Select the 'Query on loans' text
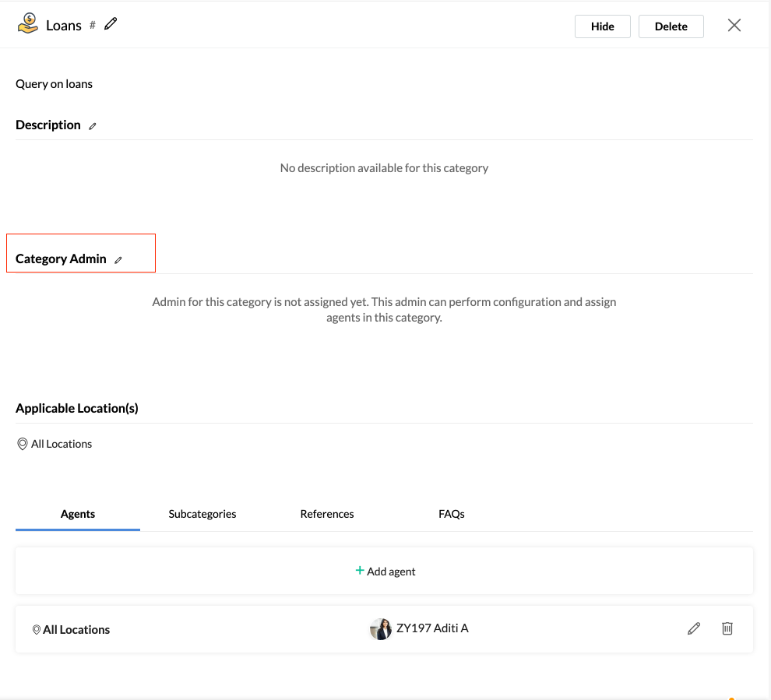The image size is (771, 700). tap(54, 84)
